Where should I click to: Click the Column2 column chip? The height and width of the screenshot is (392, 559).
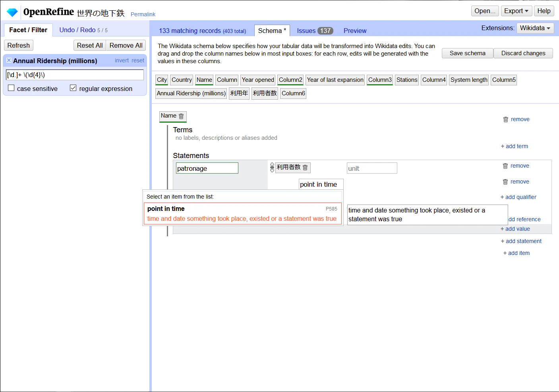[290, 80]
